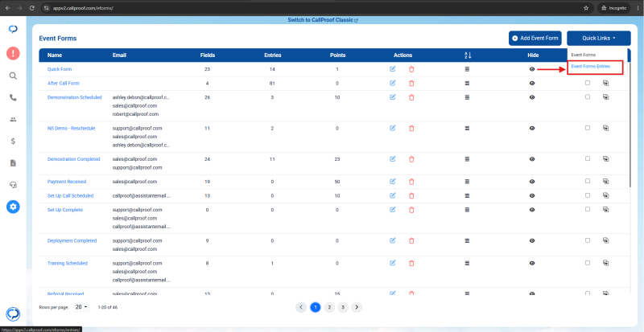
Task: Go to next page arrow
Action: click(357, 307)
